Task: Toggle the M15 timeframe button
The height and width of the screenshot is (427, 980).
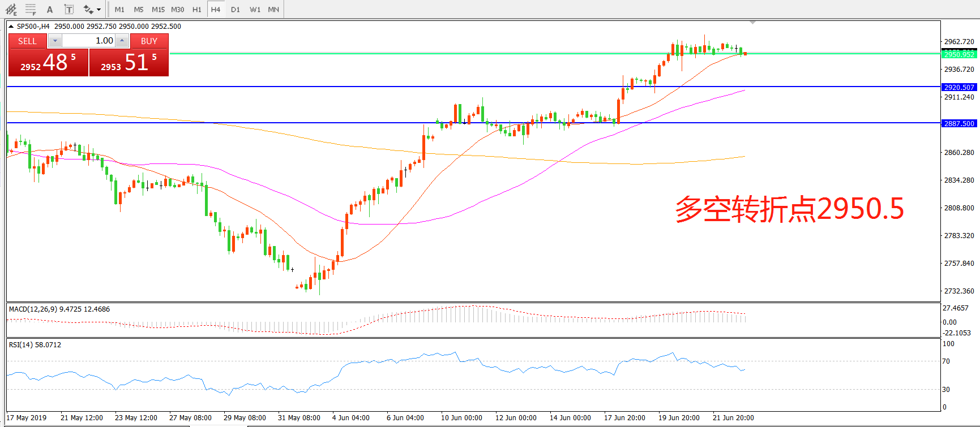Action: click(x=158, y=10)
